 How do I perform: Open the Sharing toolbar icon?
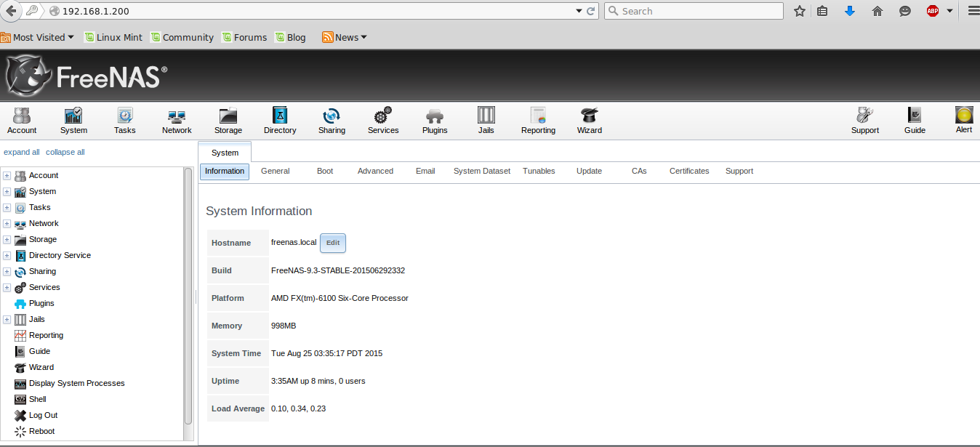coord(332,121)
